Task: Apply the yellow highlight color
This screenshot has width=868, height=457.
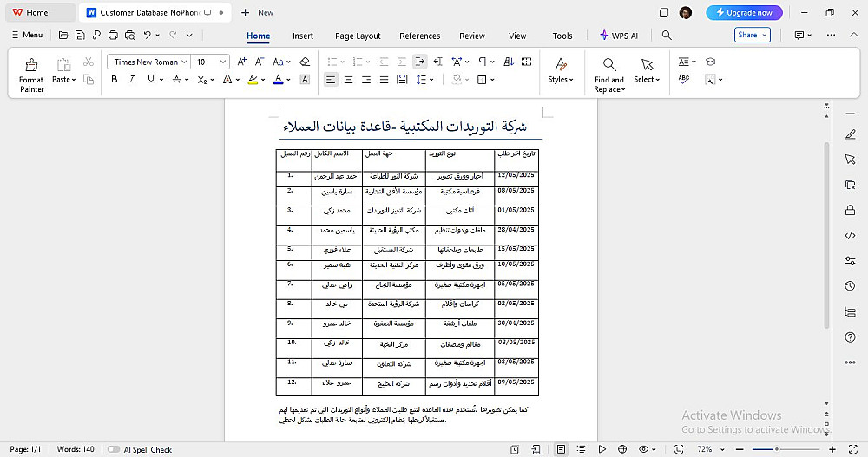Action: [x=253, y=80]
